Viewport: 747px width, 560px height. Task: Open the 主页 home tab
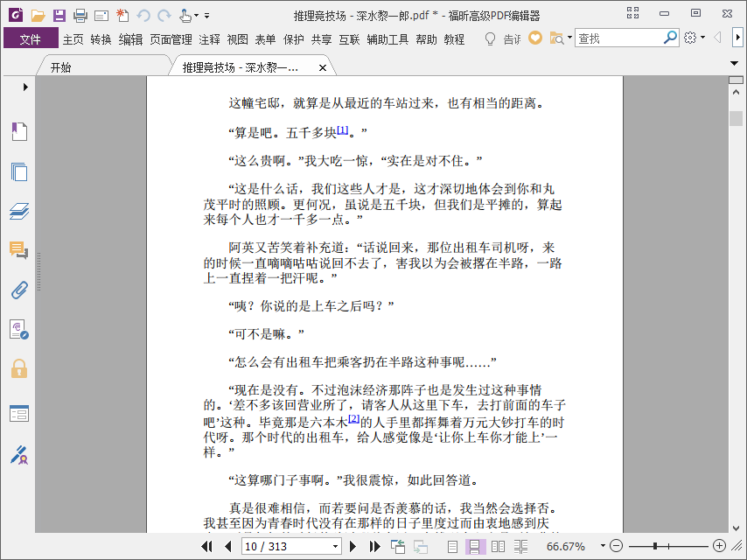(x=73, y=39)
